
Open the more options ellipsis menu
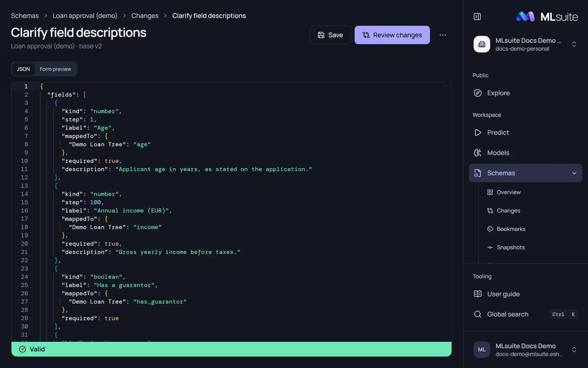[x=443, y=35]
